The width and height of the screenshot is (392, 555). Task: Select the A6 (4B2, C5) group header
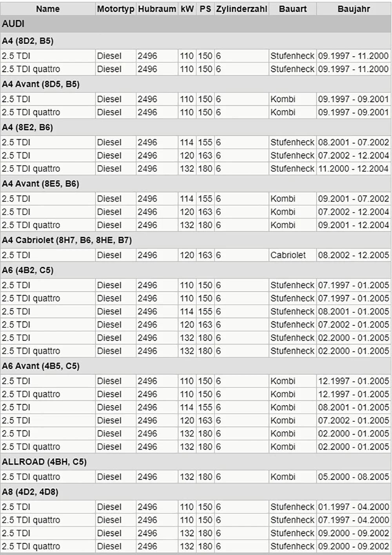click(196, 270)
